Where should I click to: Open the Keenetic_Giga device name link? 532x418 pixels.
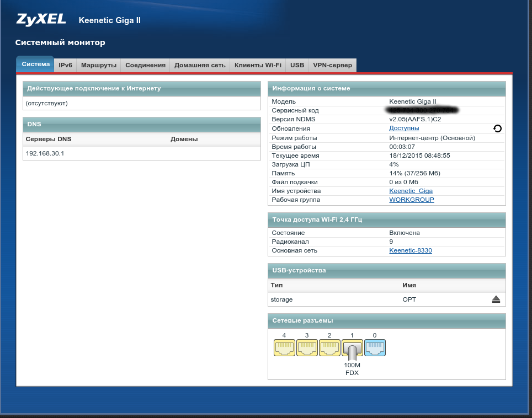(411, 191)
